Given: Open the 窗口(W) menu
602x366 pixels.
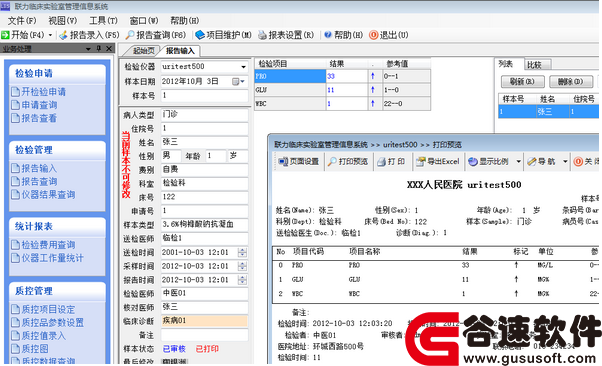Looking at the screenshot, I should coord(144,21).
